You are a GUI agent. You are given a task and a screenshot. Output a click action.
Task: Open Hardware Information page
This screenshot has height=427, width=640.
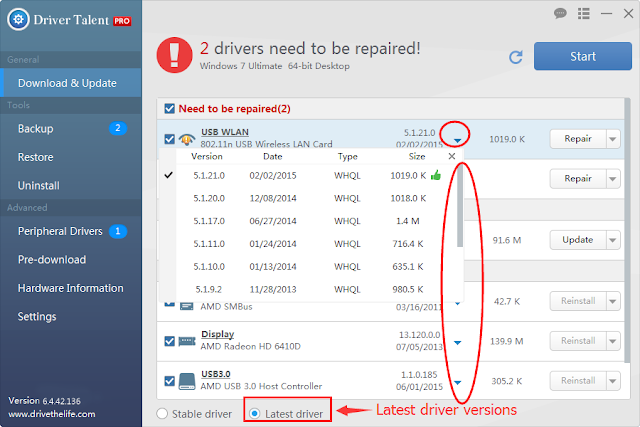point(71,288)
